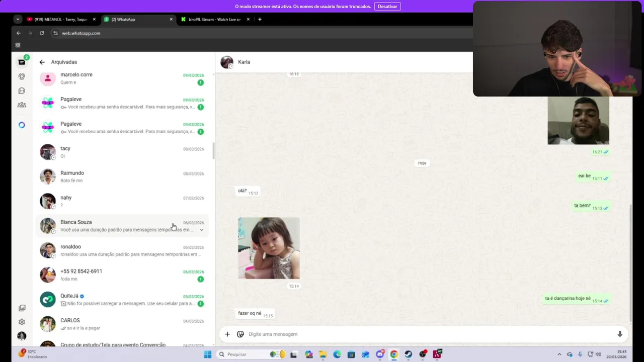Expand chat options chevron on Bianca Souza

201,230
